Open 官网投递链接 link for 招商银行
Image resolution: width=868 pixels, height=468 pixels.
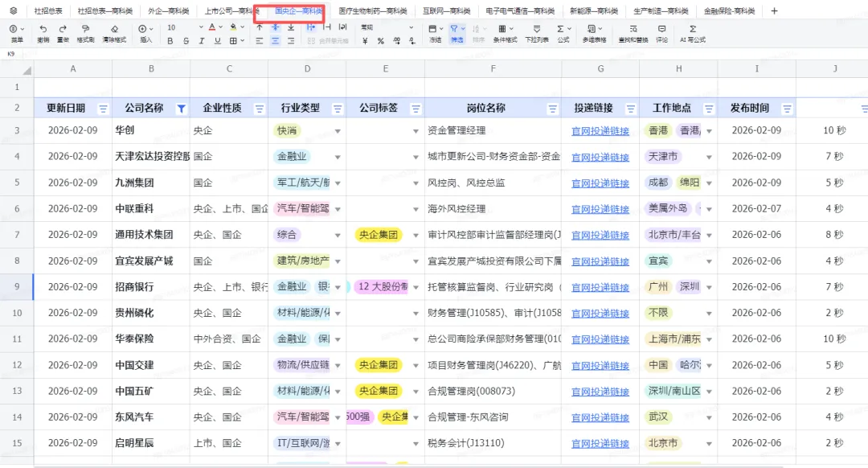pos(600,287)
